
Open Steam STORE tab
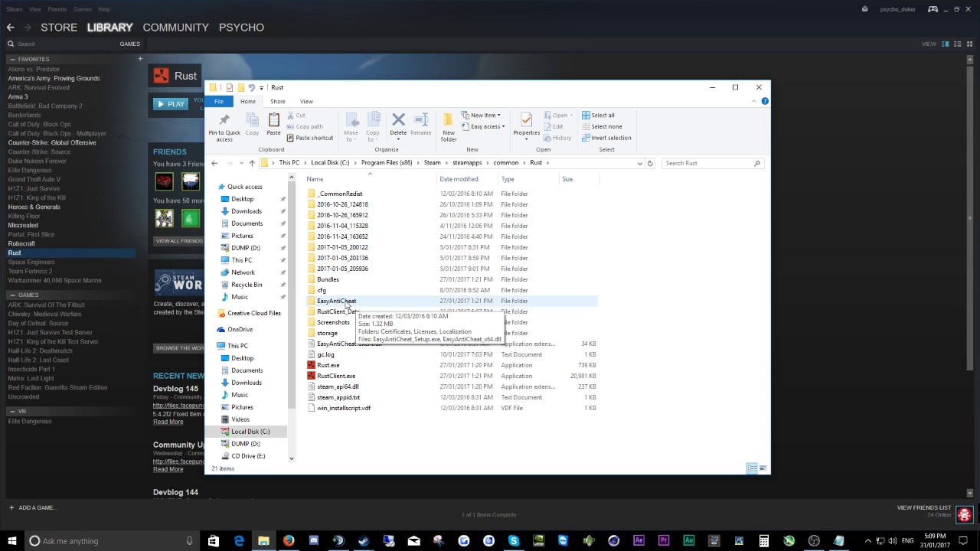pos(59,28)
